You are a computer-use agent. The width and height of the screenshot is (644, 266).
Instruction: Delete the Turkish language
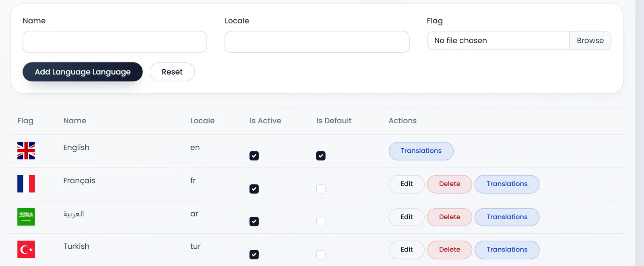click(x=450, y=249)
